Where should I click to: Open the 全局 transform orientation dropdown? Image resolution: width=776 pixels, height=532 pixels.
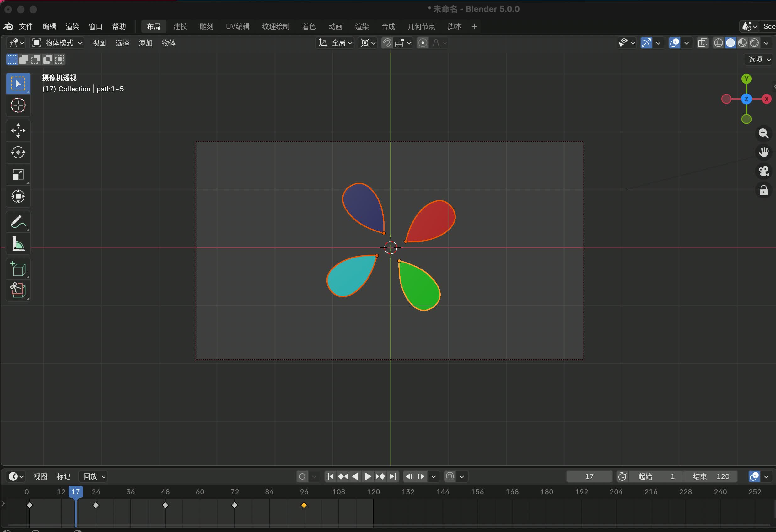[x=336, y=43]
